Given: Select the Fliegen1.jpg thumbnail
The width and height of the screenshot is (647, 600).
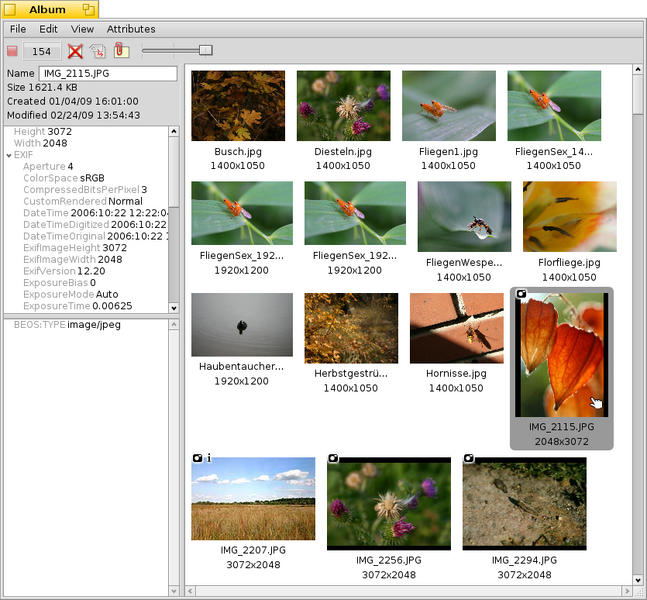Looking at the screenshot, I should 449,106.
